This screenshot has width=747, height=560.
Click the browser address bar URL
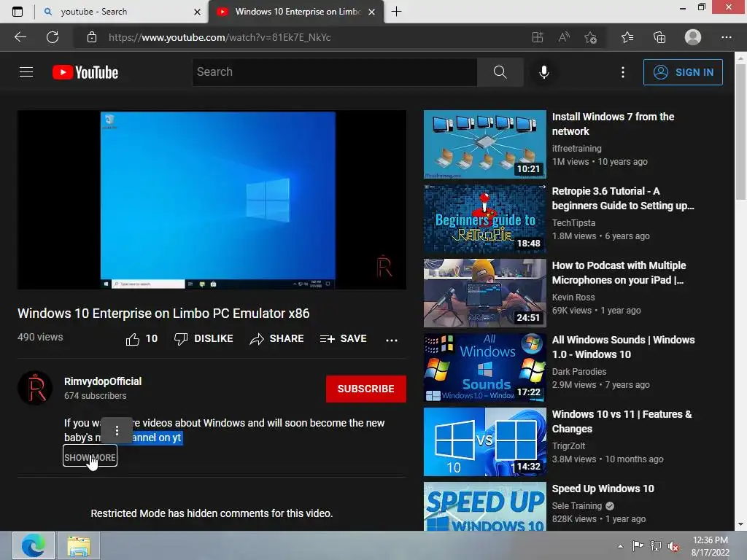(220, 37)
